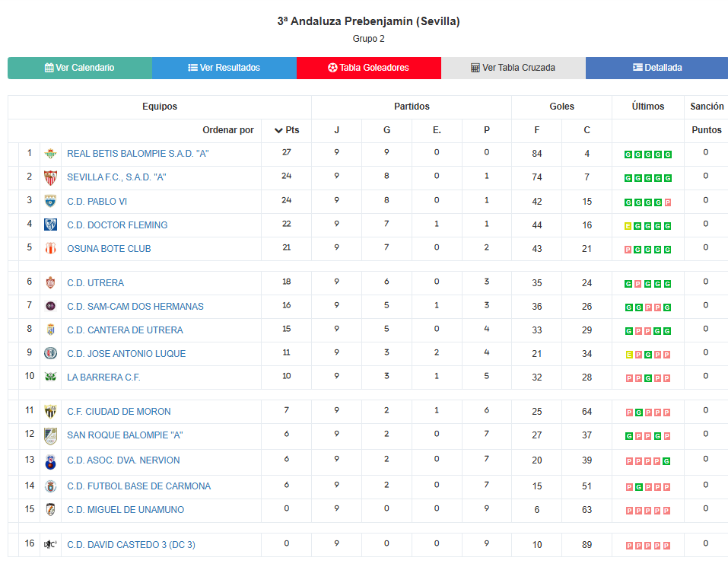This screenshot has width=728, height=567.
Task: Click the C.D. Cantera de Utrera crest
Action: point(51,330)
